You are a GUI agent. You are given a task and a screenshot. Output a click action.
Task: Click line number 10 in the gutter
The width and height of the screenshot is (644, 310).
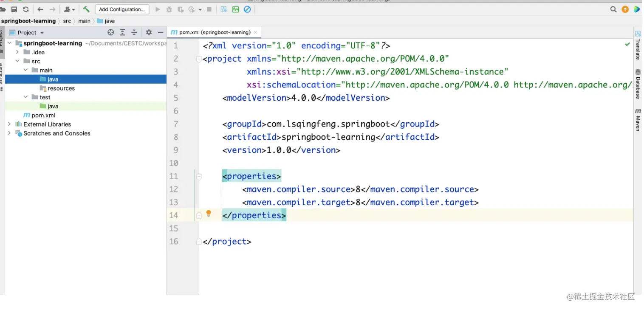point(174,163)
